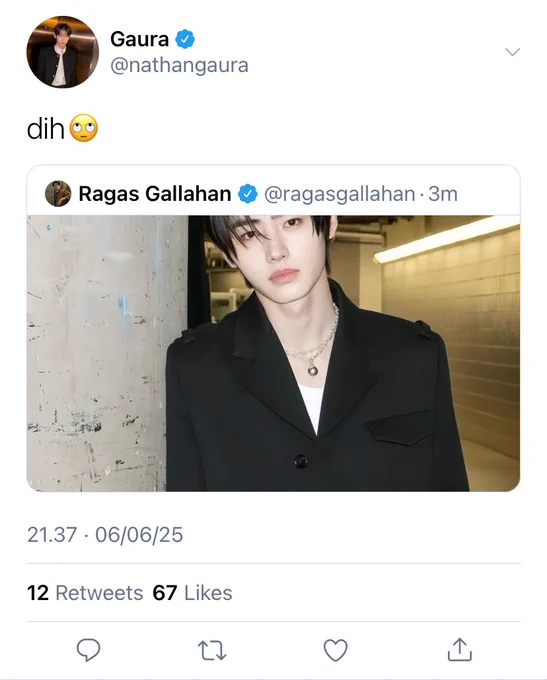547x680 pixels.
Task: Click the 3m quoted tweet time
Action: click(x=443, y=194)
